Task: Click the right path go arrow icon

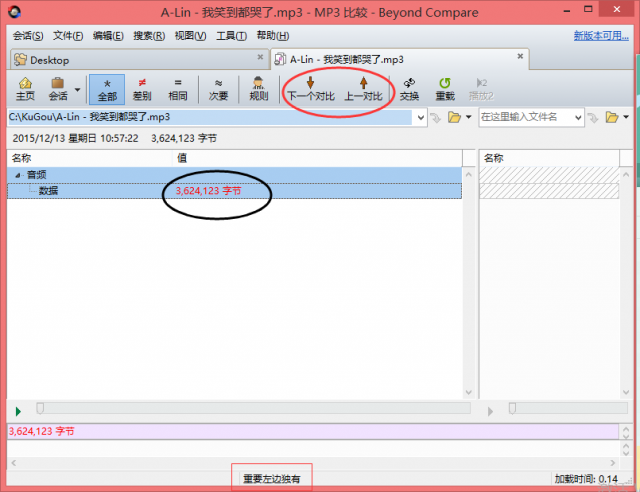Action: tap(593, 118)
